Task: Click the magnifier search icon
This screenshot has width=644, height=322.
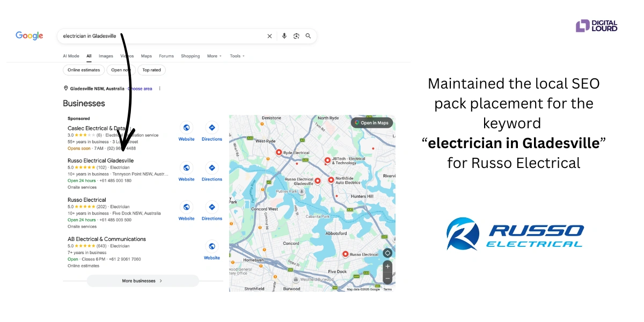Action: [309, 36]
